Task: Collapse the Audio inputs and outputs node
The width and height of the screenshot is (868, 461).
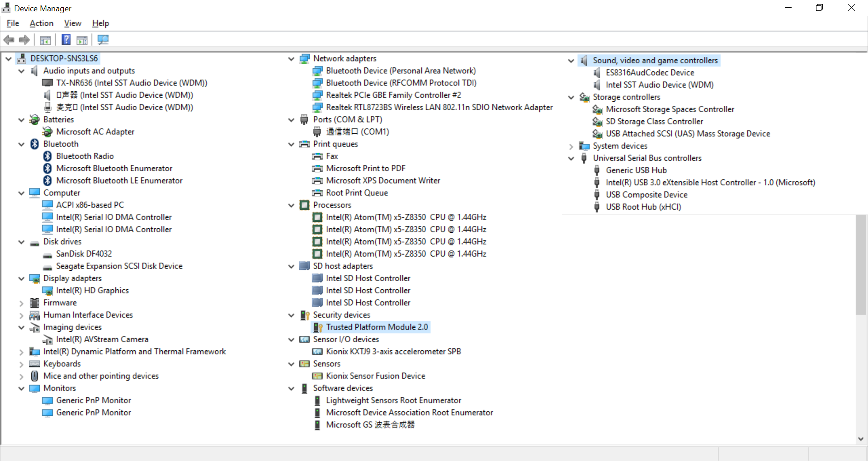Action: coord(21,71)
